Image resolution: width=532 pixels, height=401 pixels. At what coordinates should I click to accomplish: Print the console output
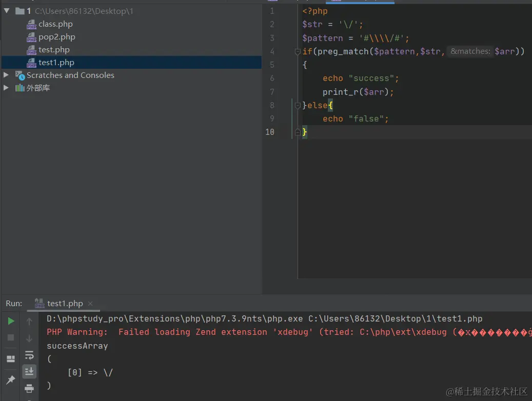[x=29, y=388]
